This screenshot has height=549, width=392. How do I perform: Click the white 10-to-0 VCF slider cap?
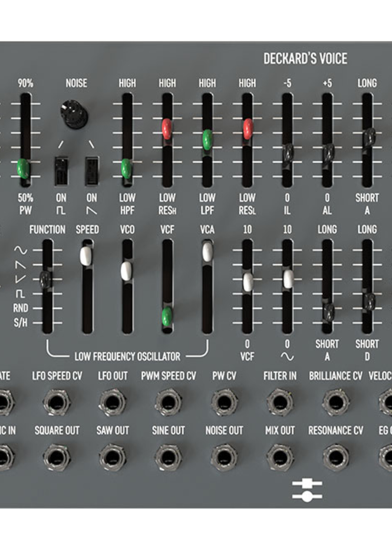point(248,282)
